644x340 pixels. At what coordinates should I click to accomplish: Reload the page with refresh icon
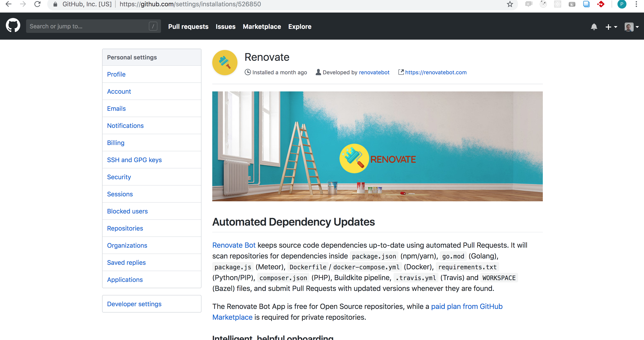pyautogui.click(x=38, y=4)
